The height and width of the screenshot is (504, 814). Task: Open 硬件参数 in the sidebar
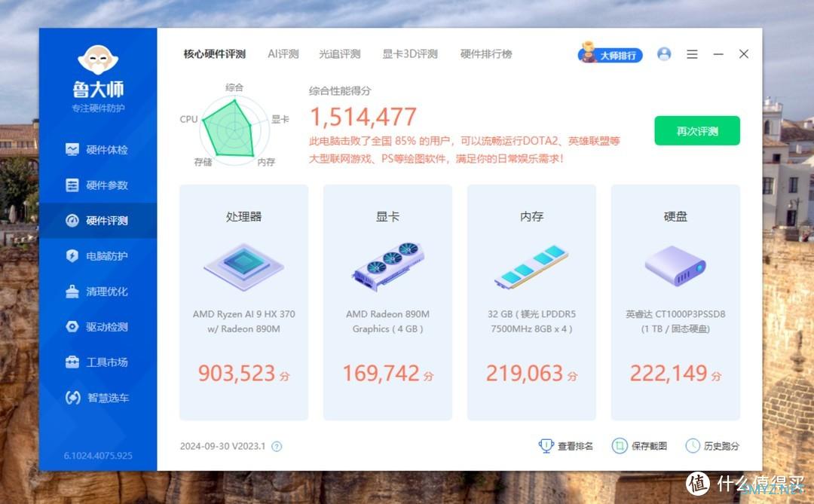(x=97, y=185)
